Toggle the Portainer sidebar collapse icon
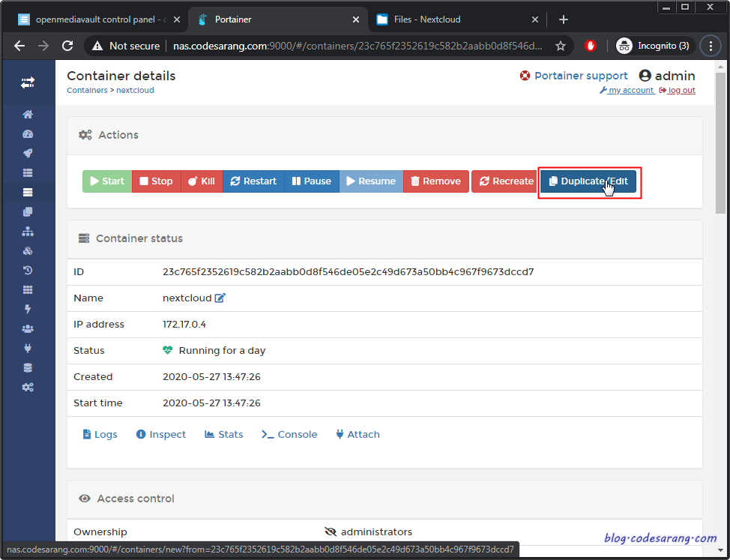This screenshot has width=730, height=560. click(28, 83)
